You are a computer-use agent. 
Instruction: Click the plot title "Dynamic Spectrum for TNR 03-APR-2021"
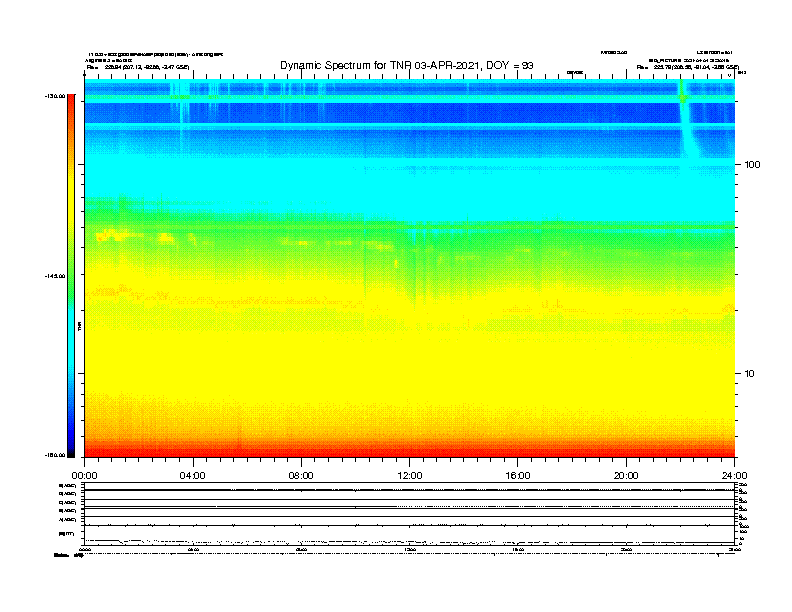(380, 65)
